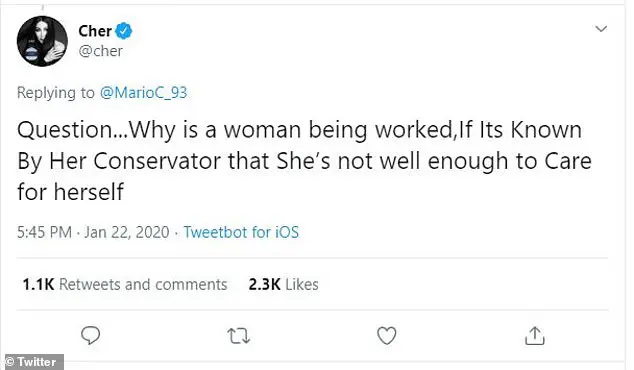Click the Tweetbot for iOS source link

pos(241,232)
